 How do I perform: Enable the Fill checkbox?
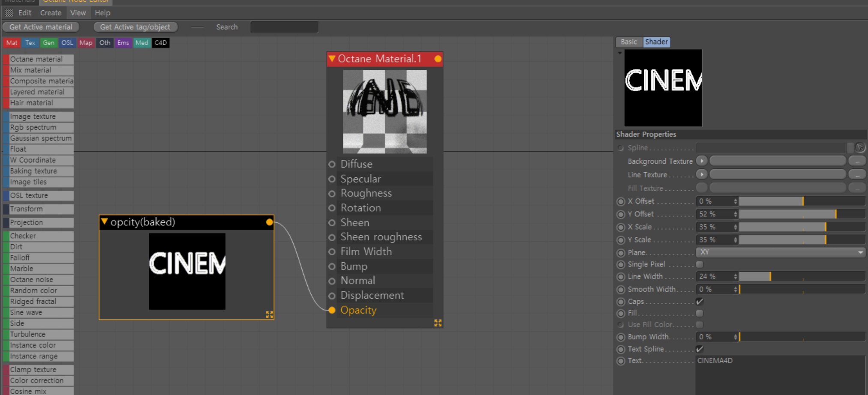(x=700, y=313)
